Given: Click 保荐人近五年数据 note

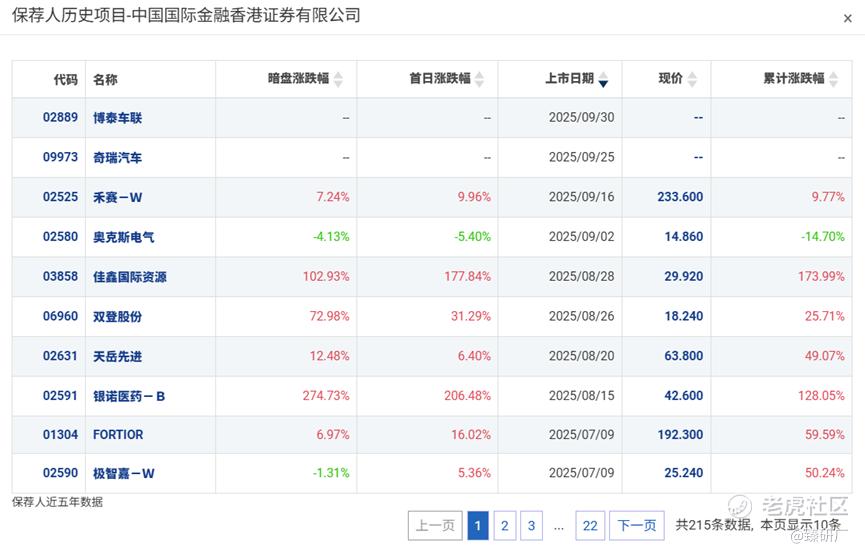Looking at the screenshot, I should [x=57, y=502].
